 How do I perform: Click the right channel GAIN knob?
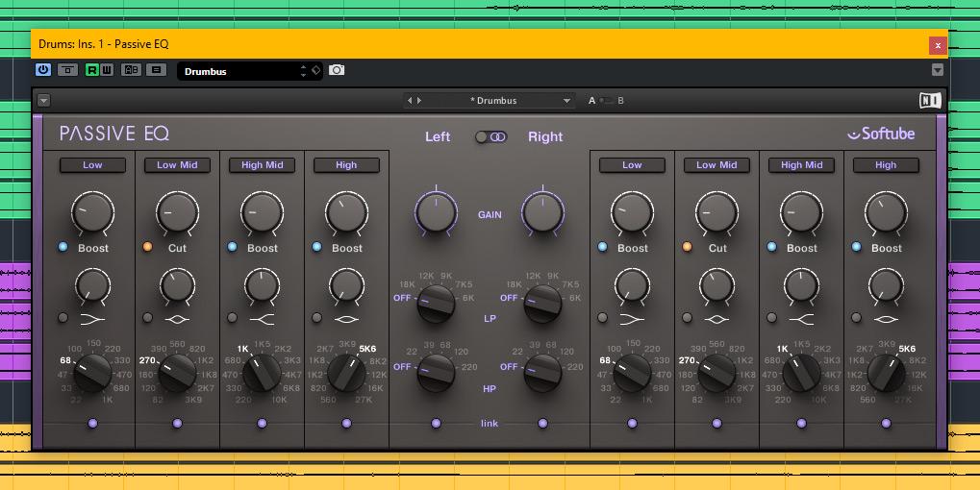tap(542, 212)
